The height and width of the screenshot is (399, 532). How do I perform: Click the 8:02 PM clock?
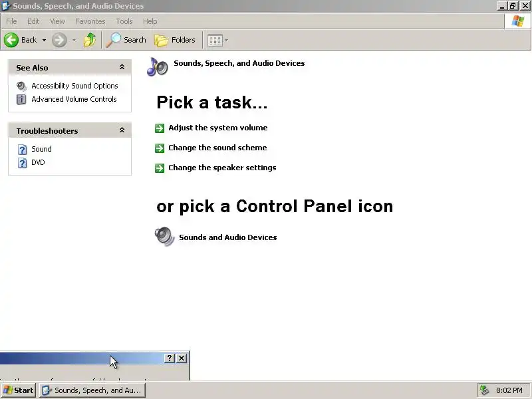(509, 390)
